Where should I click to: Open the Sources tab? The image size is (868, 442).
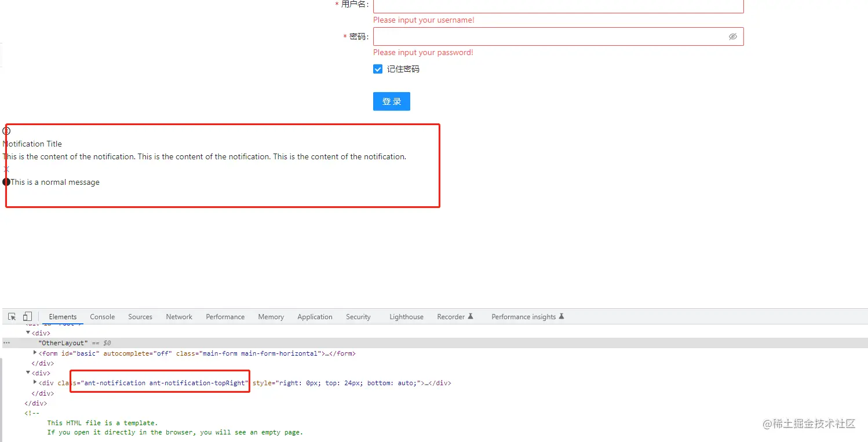click(140, 317)
